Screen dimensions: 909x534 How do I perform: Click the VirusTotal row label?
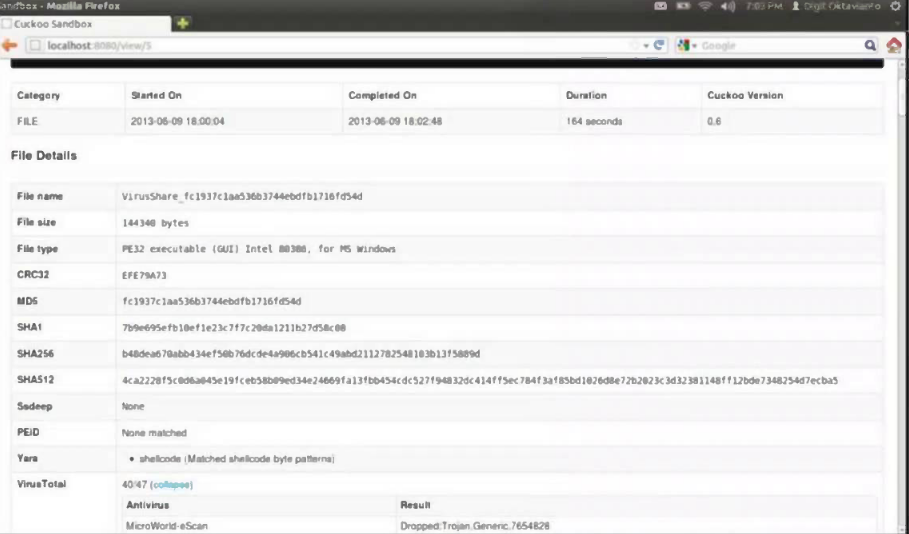tap(41, 484)
